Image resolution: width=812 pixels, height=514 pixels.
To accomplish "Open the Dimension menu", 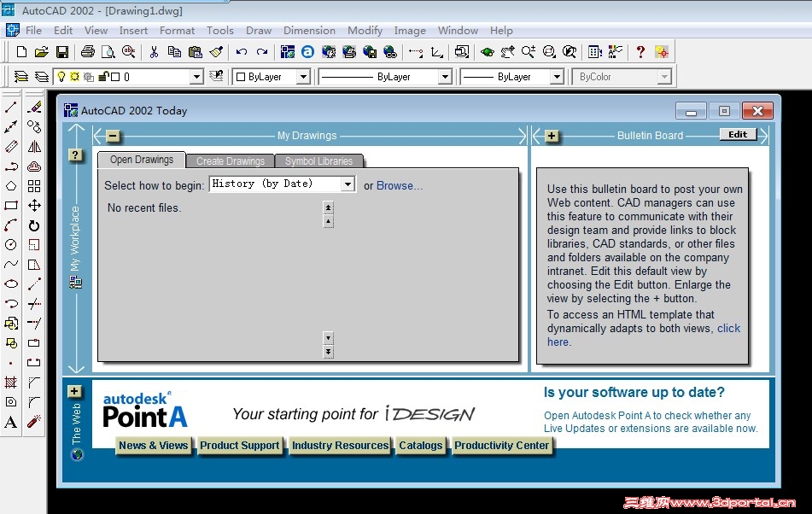I will (309, 31).
